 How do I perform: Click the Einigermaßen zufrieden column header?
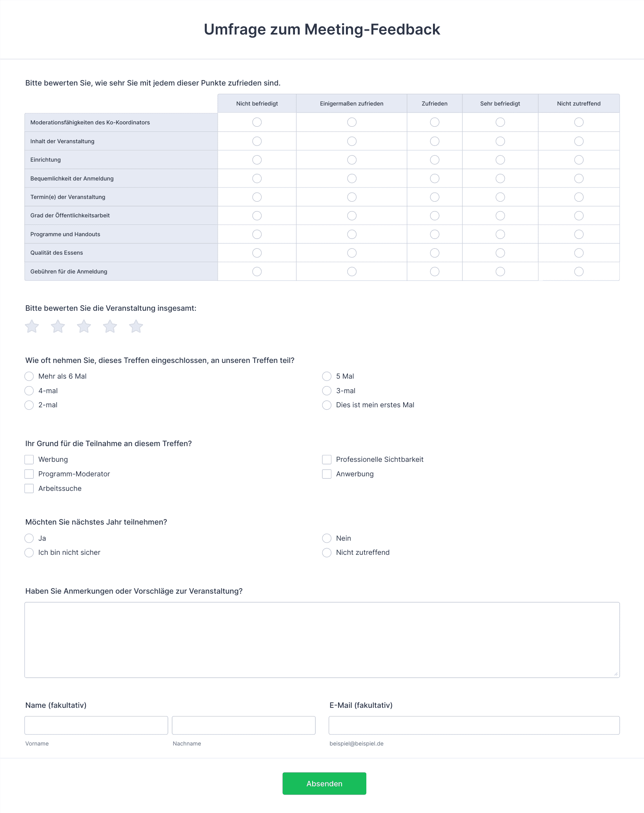pyautogui.click(x=352, y=104)
